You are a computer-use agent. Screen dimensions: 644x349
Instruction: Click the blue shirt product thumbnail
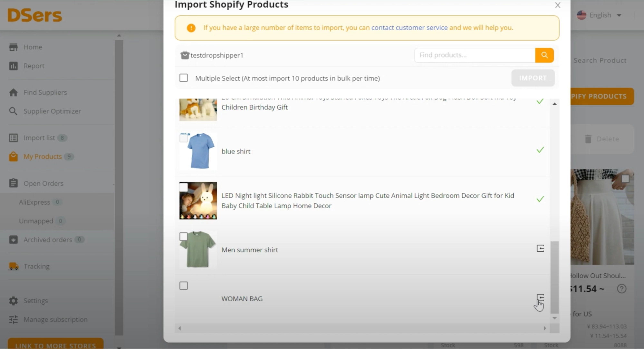198,151
